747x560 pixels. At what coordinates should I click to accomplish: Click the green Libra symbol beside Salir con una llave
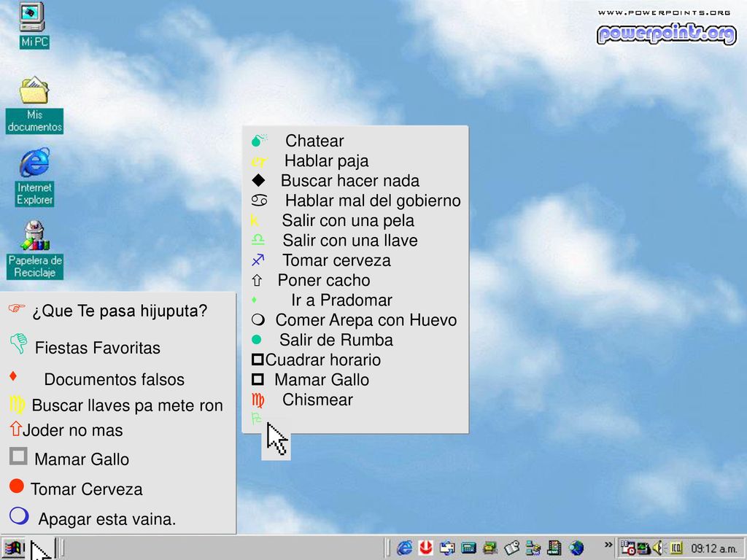point(258,239)
